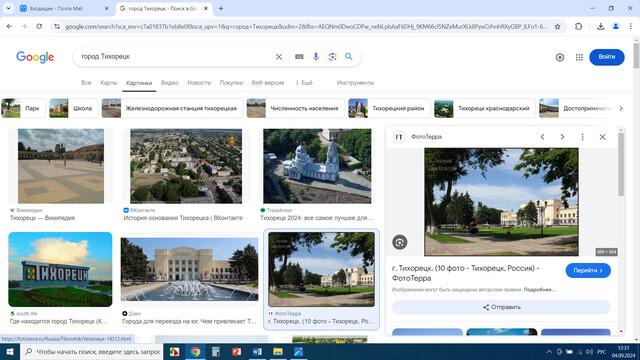640x360 pixels.
Task: Select the Численность населения chip
Action: pyautogui.click(x=296, y=108)
